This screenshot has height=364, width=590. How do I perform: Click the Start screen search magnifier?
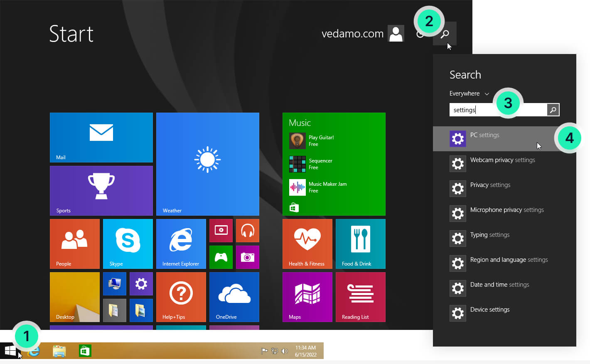point(445,34)
